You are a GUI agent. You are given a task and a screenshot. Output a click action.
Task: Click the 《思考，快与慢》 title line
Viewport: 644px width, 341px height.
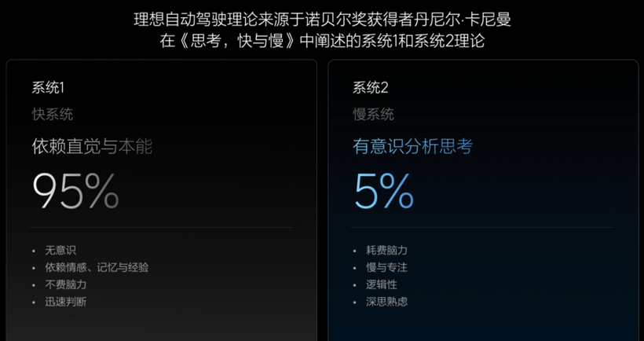point(322,42)
